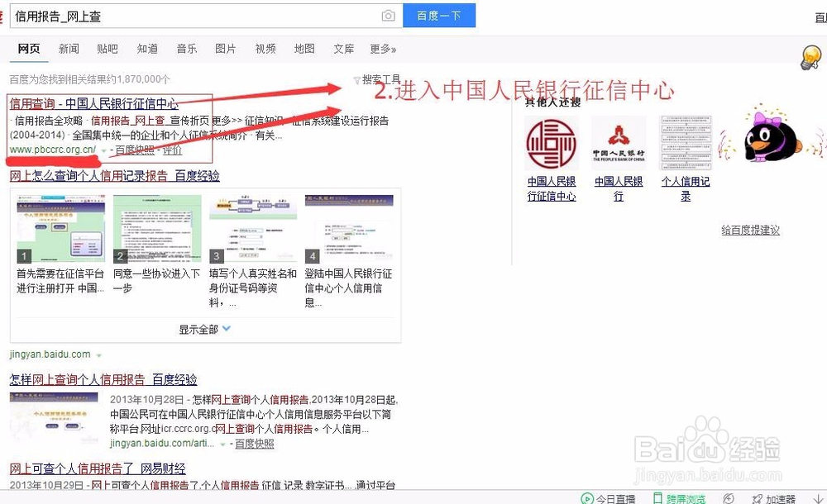Expand arrow beside jingyan.baidu.com/arti... URL
The width and height of the screenshot is (827, 504).
coord(222,445)
